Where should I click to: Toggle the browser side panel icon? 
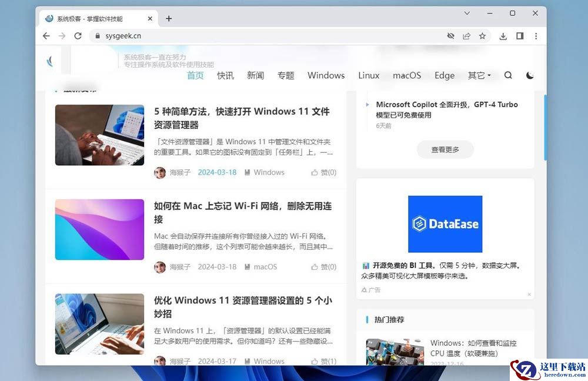(520, 36)
